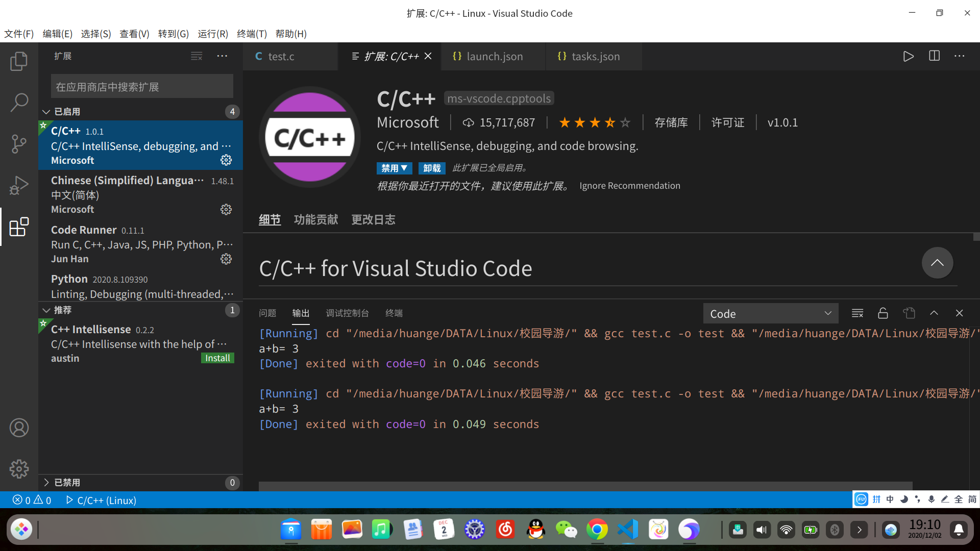
Task: Click the C/C++ (Linux) configuration in status bar
Action: tap(101, 500)
